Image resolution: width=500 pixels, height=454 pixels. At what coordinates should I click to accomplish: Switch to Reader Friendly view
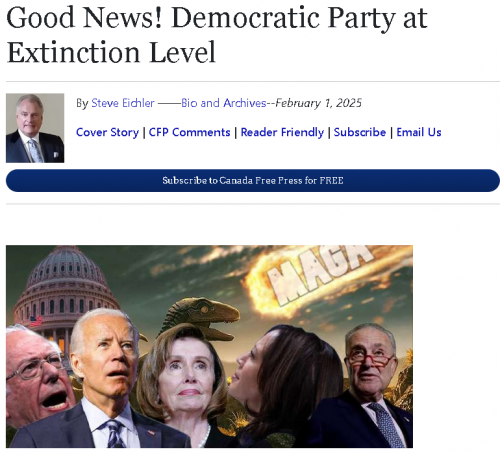(x=282, y=132)
